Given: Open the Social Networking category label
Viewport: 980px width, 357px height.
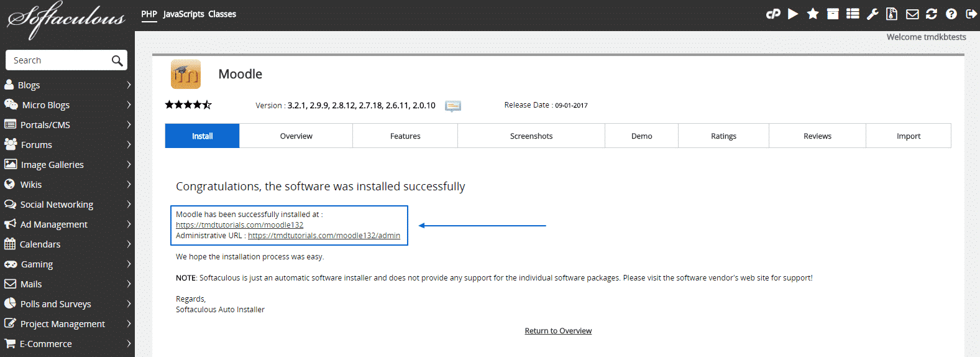Looking at the screenshot, I should [57, 204].
